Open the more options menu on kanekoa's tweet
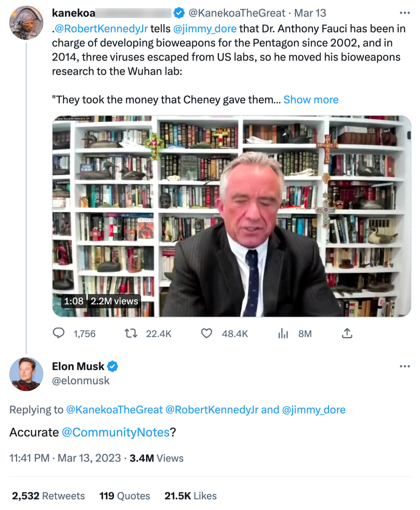420x510 pixels. tap(404, 13)
